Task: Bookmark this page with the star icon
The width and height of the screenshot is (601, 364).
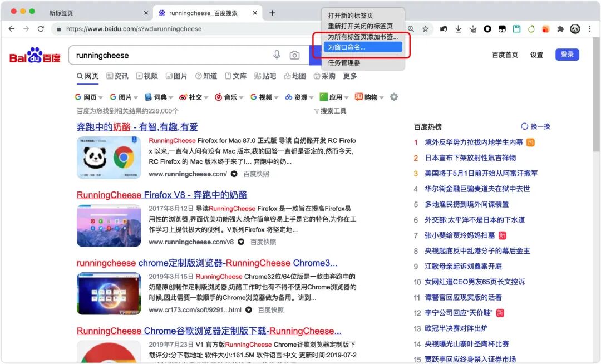Action: (x=426, y=29)
